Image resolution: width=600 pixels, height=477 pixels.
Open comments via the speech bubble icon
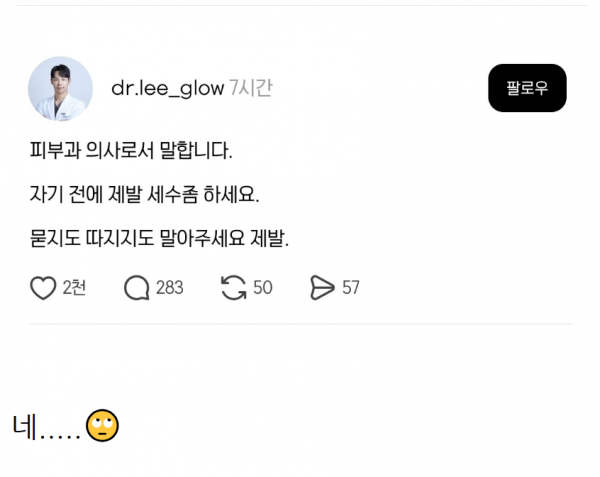[137, 288]
